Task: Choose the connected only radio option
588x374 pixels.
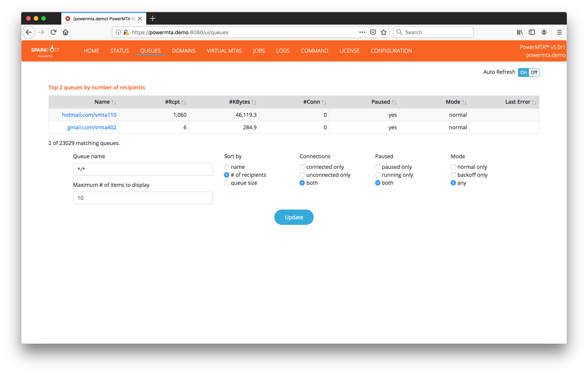Action: point(302,167)
